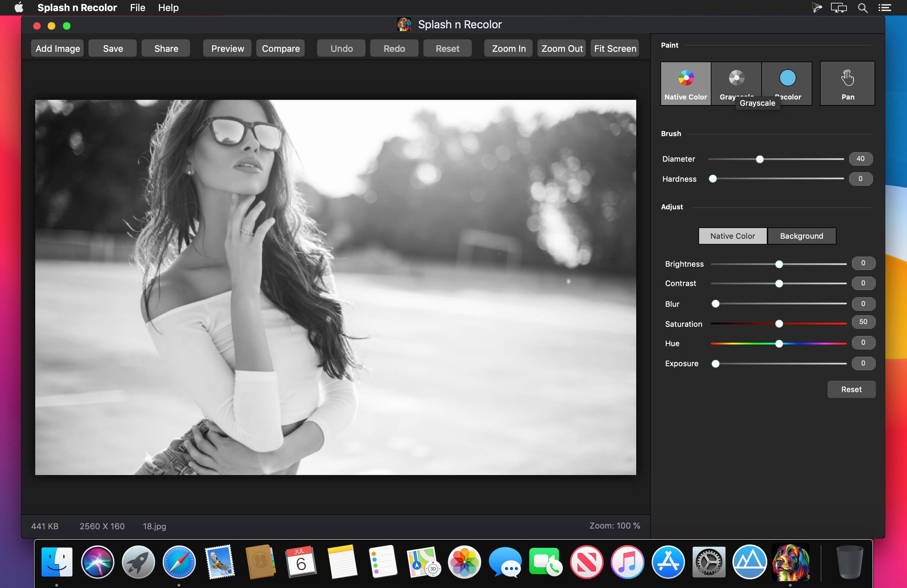The image size is (907, 588).
Task: Click the Compare button
Action: click(x=280, y=48)
